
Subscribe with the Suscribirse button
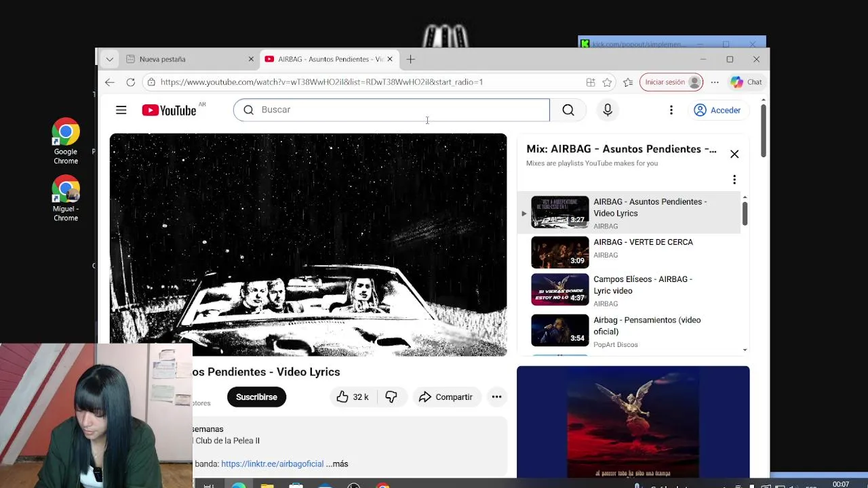(x=256, y=397)
